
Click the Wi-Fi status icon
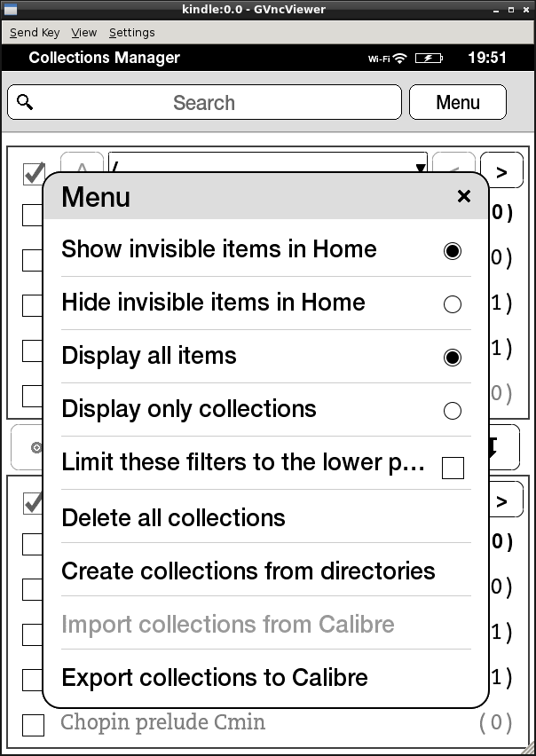click(x=399, y=58)
